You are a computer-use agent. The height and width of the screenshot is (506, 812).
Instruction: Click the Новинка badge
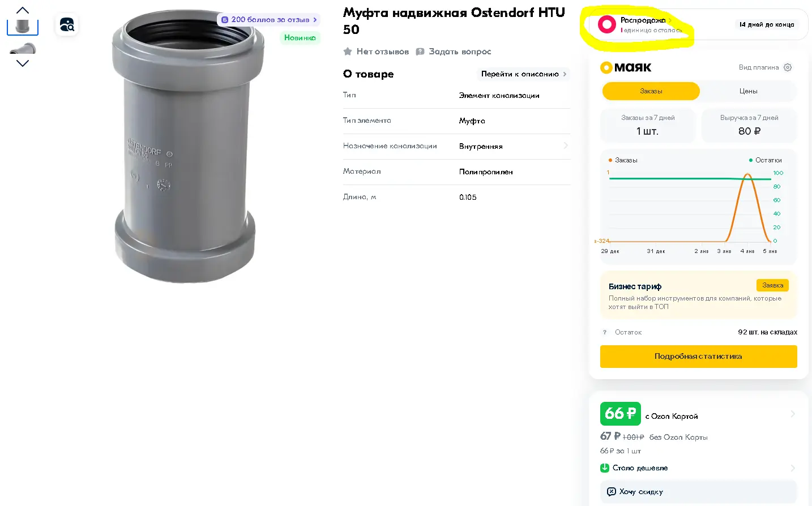[300, 38]
